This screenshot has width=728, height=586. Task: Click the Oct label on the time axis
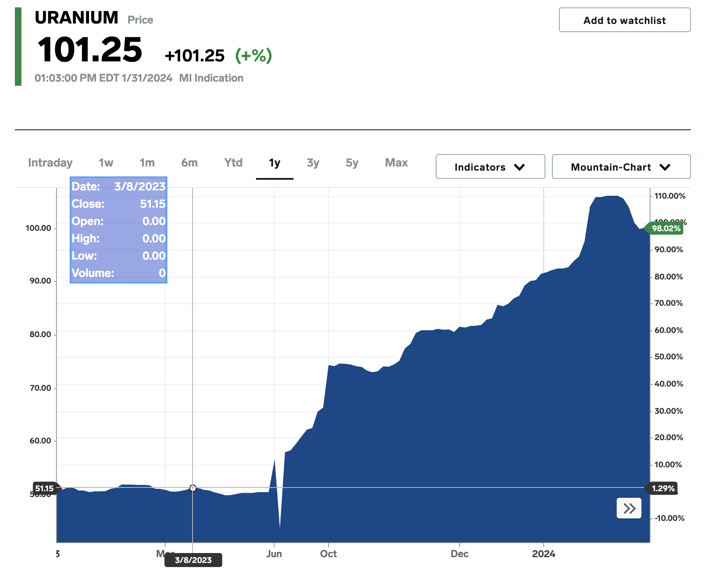329,553
